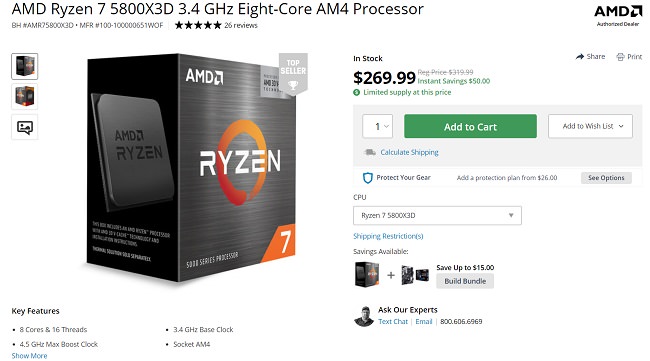Open the Shipping Restriction(s) link

coord(388,236)
